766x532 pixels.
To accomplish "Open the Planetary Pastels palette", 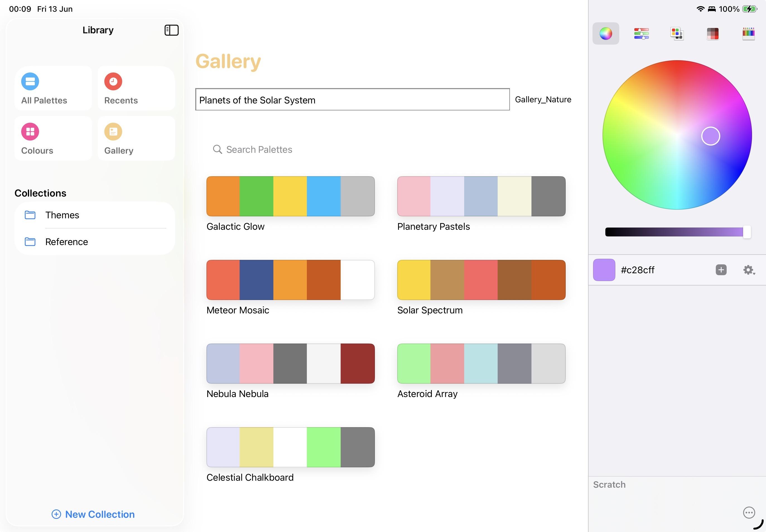I will click(x=481, y=196).
